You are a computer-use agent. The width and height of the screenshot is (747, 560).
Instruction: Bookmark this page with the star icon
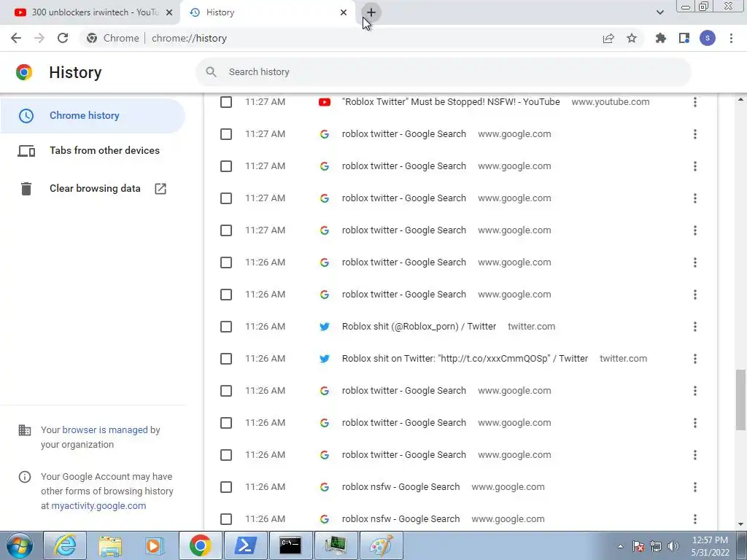pos(632,38)
